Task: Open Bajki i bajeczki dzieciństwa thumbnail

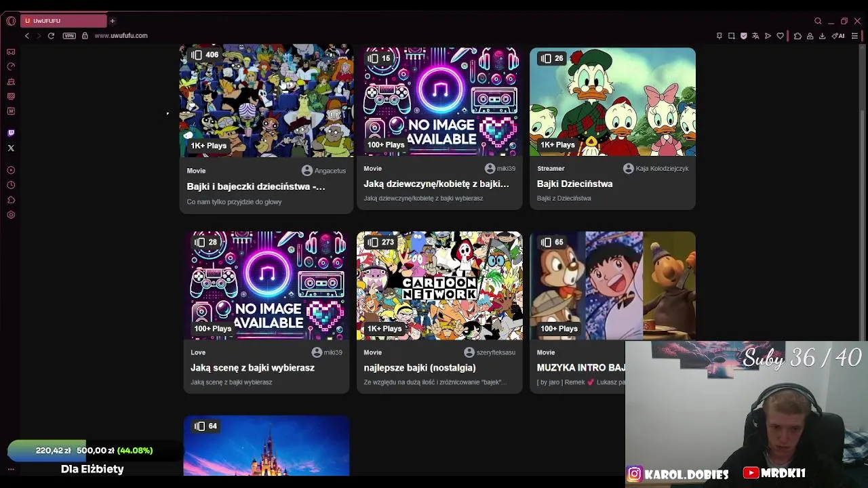Action: (x=267, y=101)
